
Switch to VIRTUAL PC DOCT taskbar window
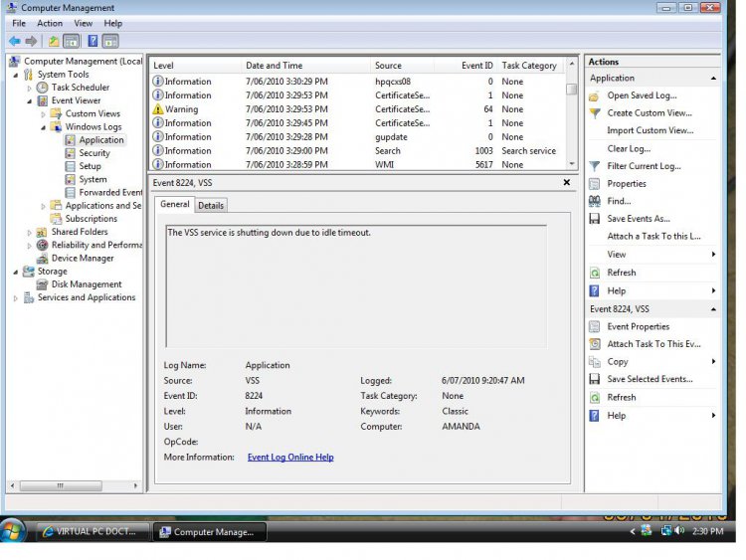pos(93,532)
